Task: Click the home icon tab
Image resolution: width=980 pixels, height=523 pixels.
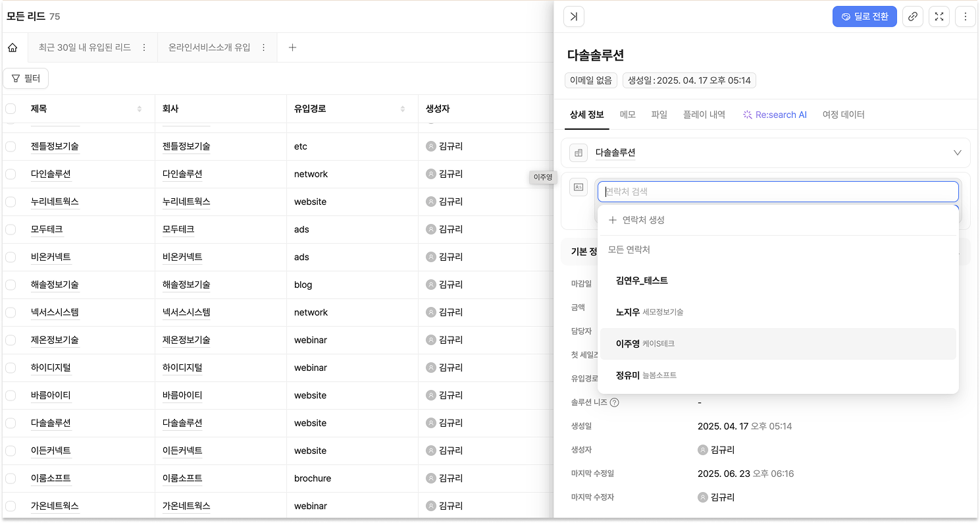Action: pos(13,47)
